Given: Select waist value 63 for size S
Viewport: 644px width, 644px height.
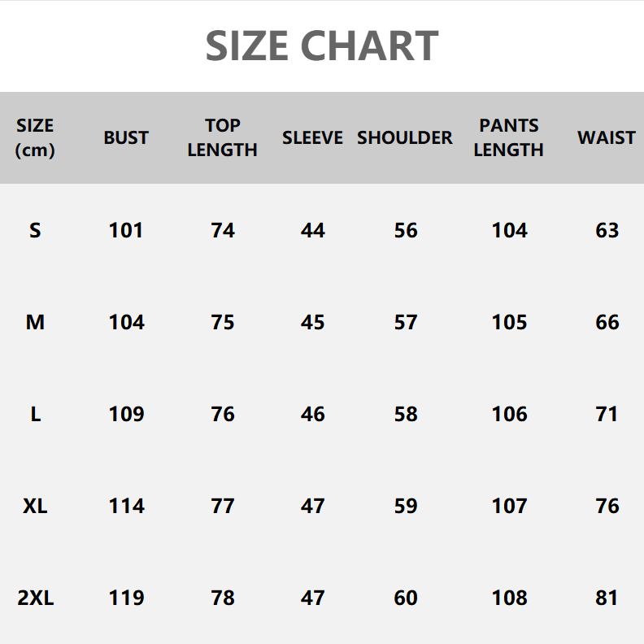Looking at the screenshot, I should tap(607, 230).
